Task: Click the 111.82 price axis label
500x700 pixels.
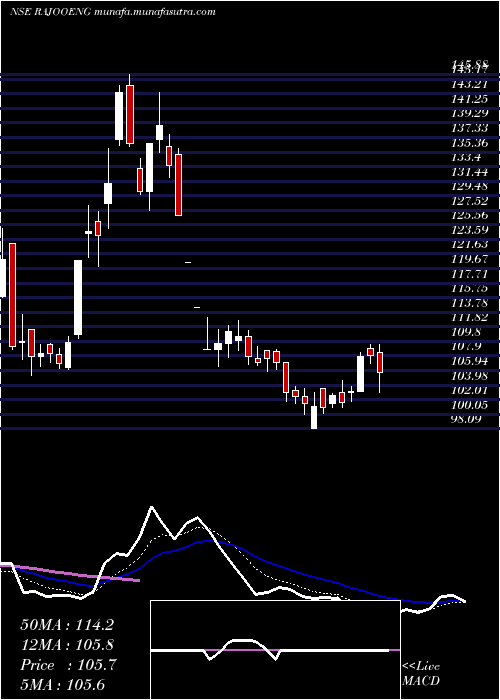Action: (469, 317)
